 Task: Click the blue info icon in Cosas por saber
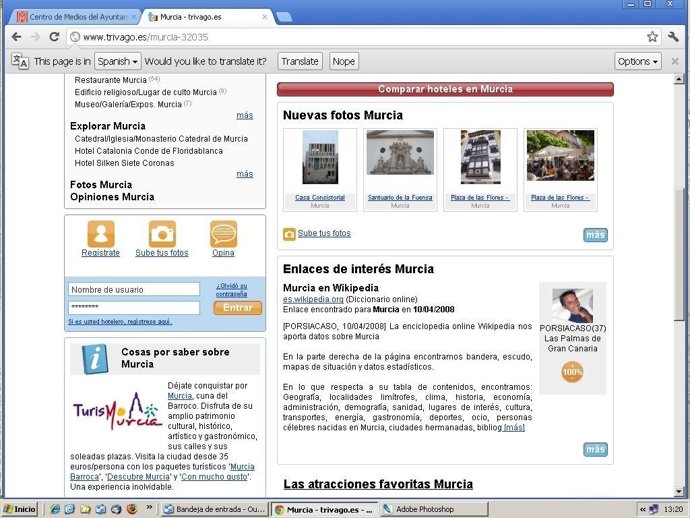[95, 359]
